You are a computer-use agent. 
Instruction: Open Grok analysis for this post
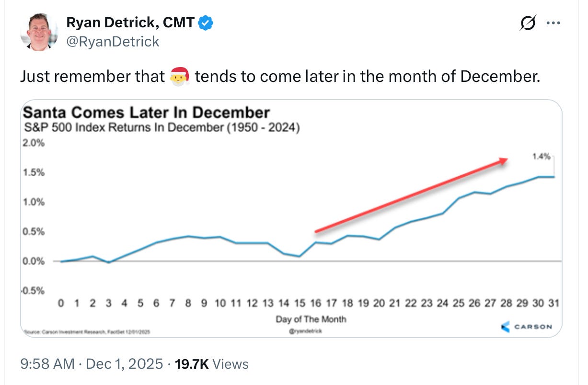click(528, 22)
